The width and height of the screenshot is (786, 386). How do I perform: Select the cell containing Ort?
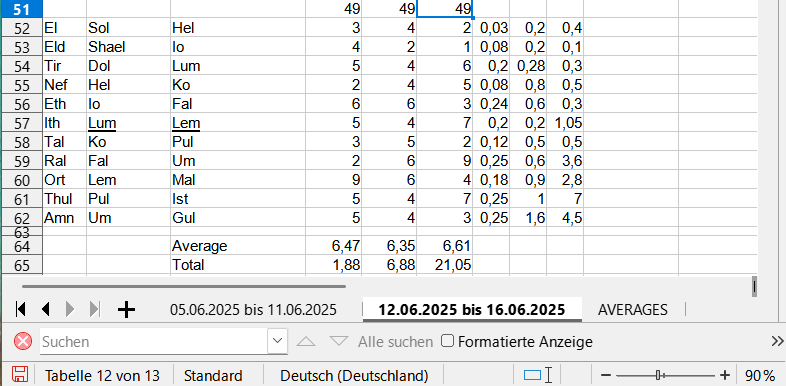[64, 180]
